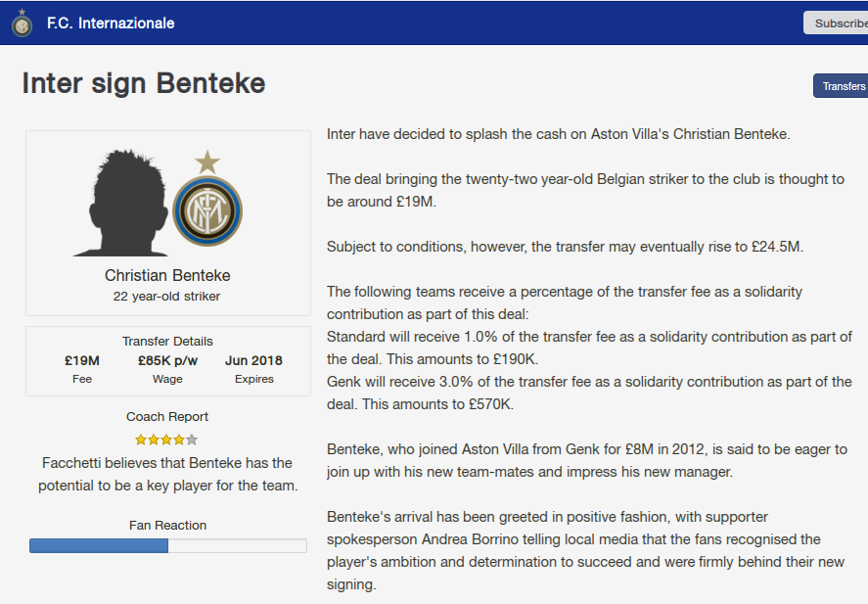Click the fourth gold rating star
The height and width of the screenshot is (604, 868).
[179, 441]
